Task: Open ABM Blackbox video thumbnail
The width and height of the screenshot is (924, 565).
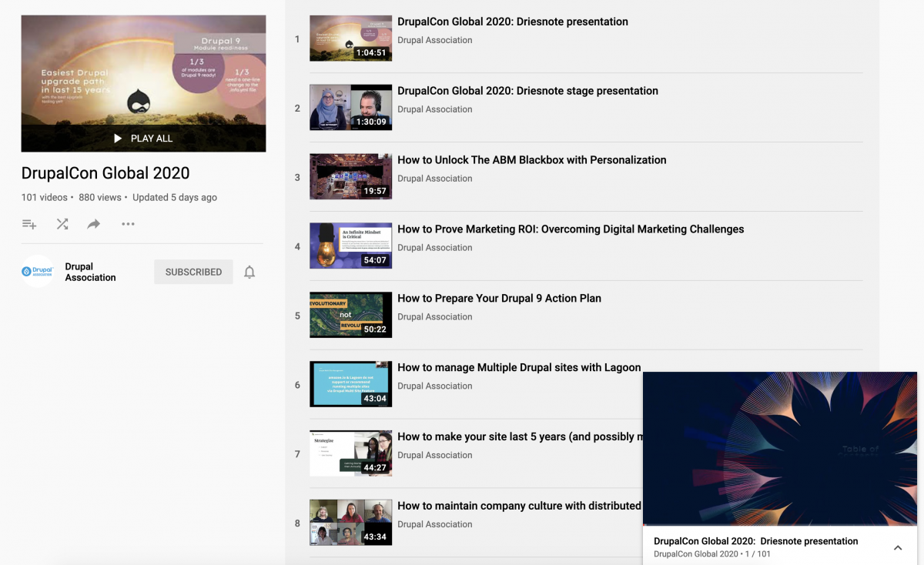Action: [350, 177]
